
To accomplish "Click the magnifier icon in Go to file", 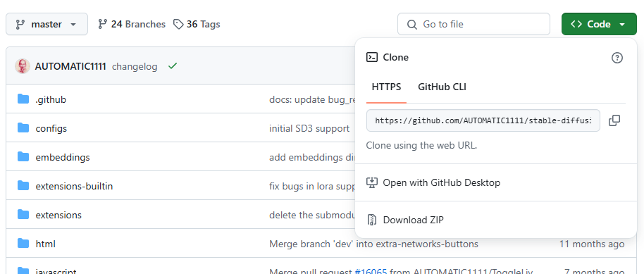I will (412, 25).
